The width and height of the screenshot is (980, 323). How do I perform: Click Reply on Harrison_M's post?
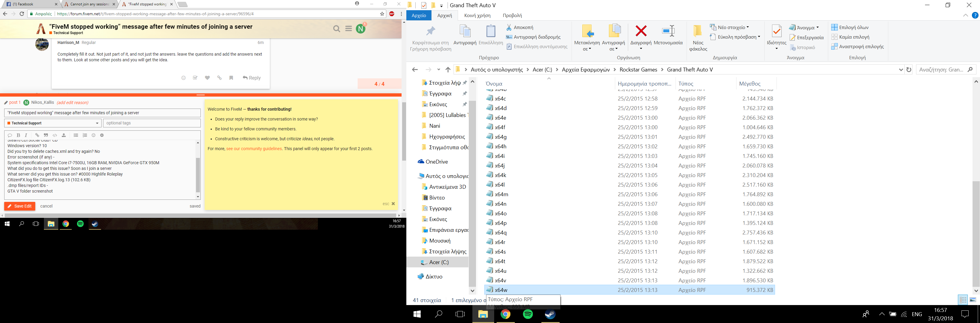pyautogui.click(x=252, y=78)
